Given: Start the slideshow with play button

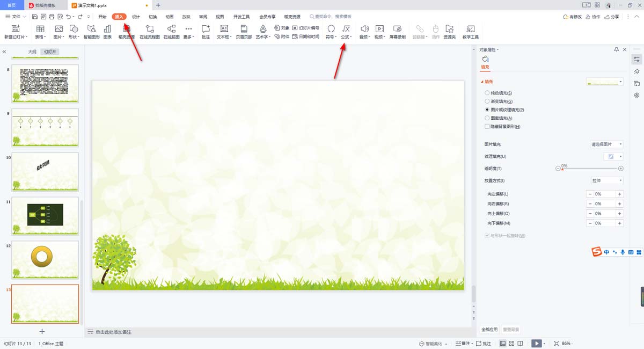Looking at the screenshot, I should pyautogui.click(x=536, y=343).
